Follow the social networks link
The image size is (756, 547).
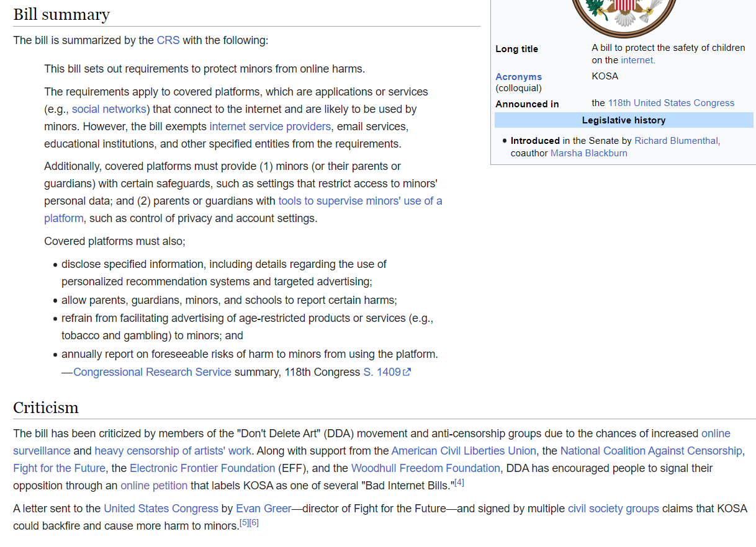point(109,109)
